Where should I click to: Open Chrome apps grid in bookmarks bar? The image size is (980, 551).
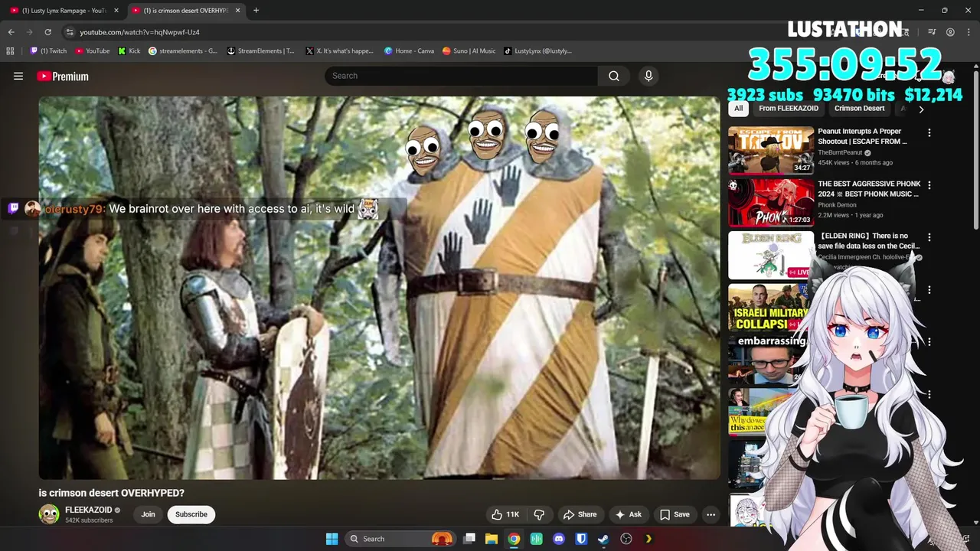[10, 51]
